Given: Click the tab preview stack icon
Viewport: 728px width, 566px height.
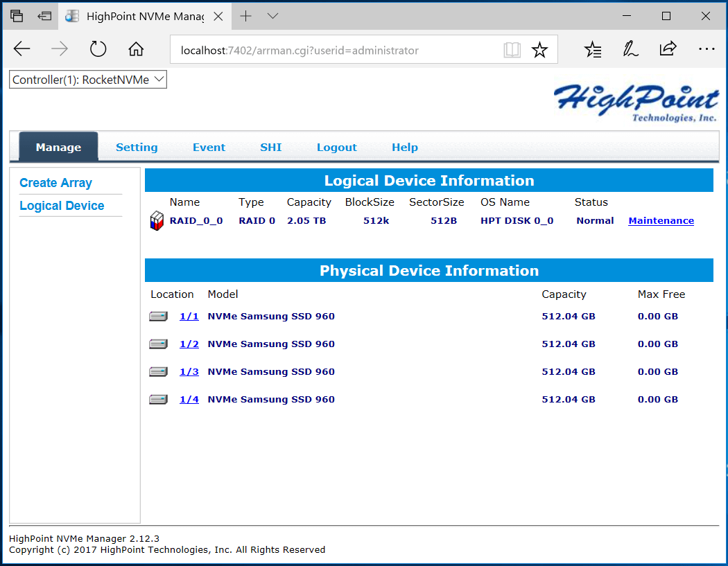Looking at the screenshot, I should [17, 16].
